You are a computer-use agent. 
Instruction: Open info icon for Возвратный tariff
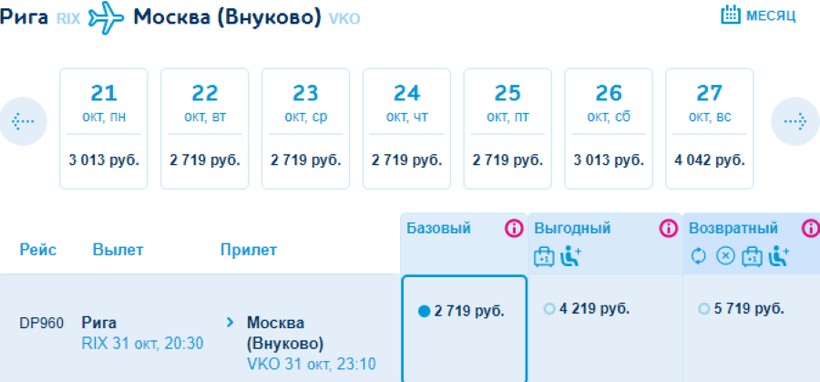[x=811, y=228]
